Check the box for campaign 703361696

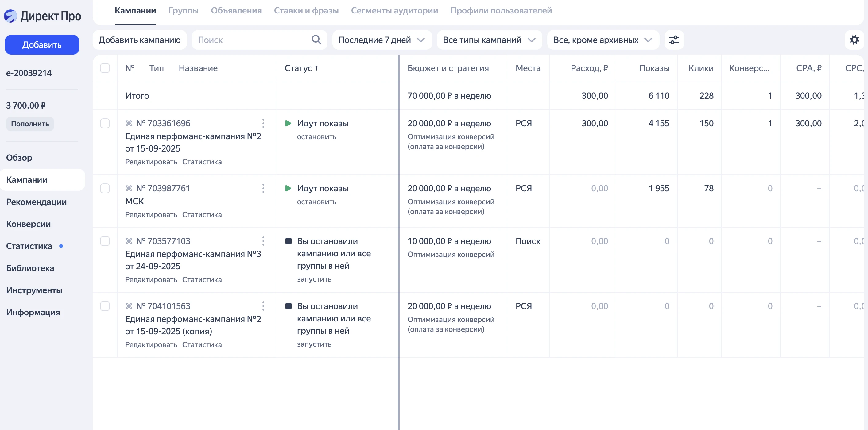(x=105, y=123)
